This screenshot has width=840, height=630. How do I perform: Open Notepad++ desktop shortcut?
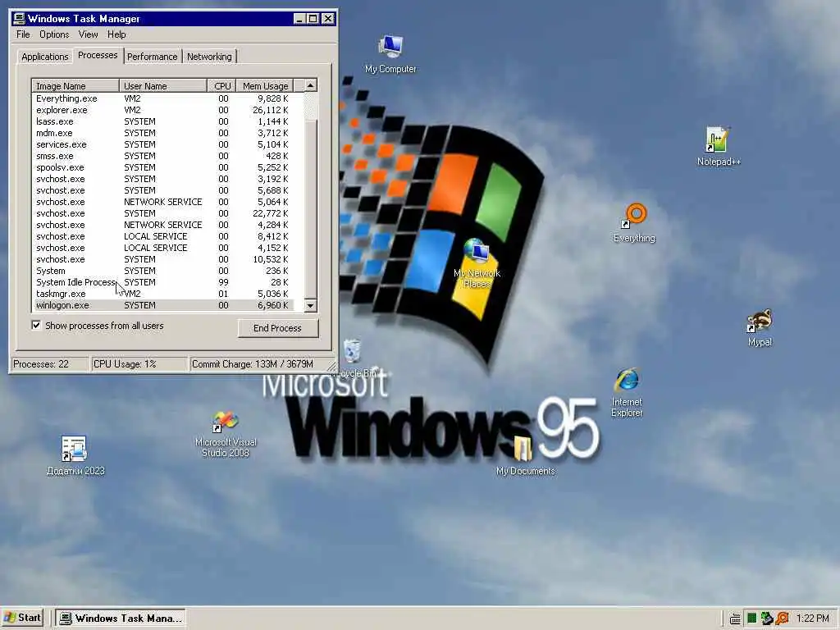[x=719, y=146]
